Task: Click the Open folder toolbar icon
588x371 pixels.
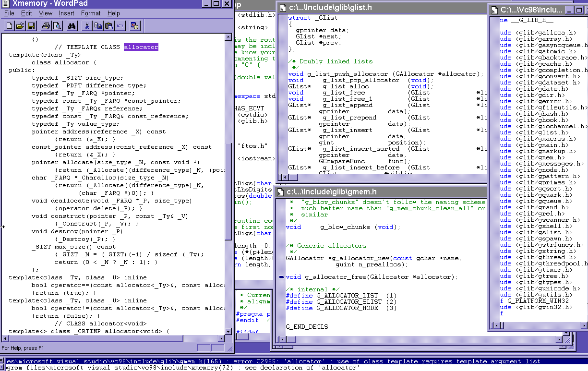Action: click(20, 26)
